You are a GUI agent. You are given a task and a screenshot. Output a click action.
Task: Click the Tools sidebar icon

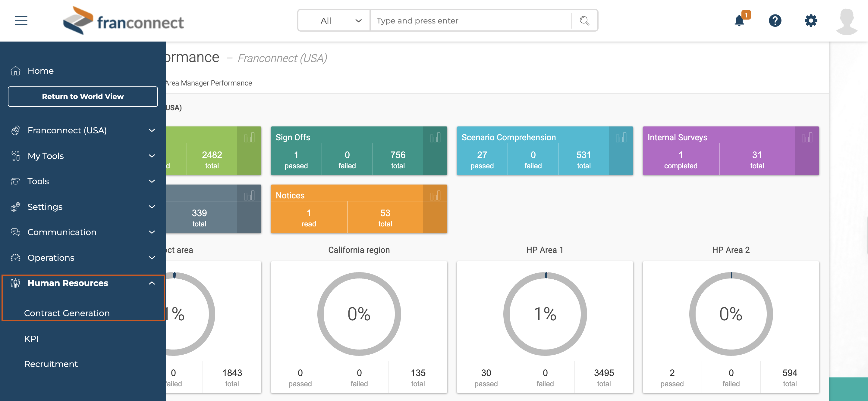15,181
